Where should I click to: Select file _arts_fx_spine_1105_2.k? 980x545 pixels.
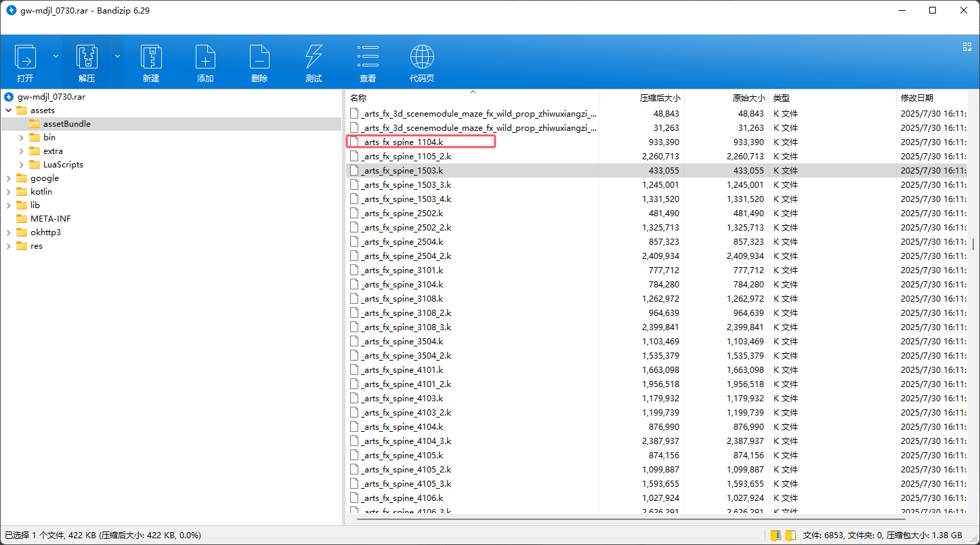(406, 157)
